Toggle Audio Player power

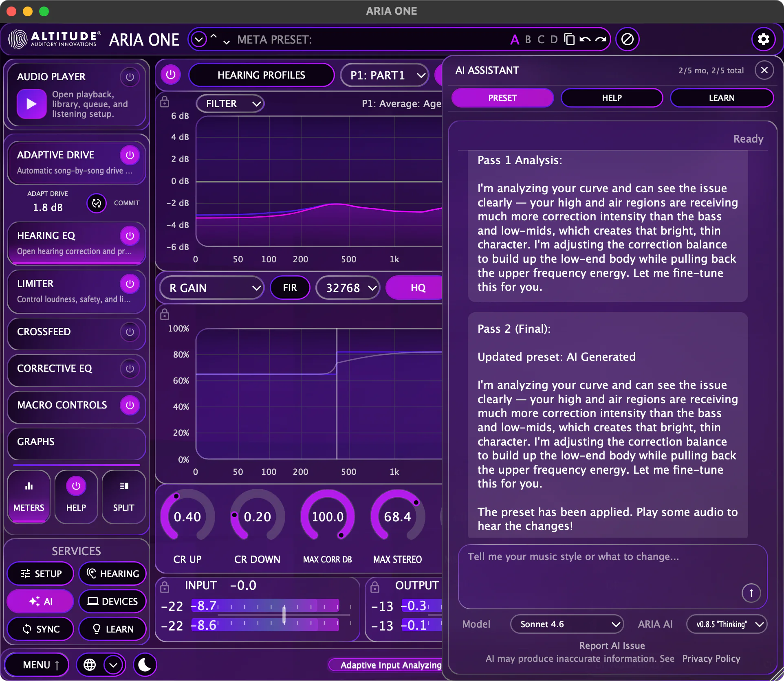[130, 77]
